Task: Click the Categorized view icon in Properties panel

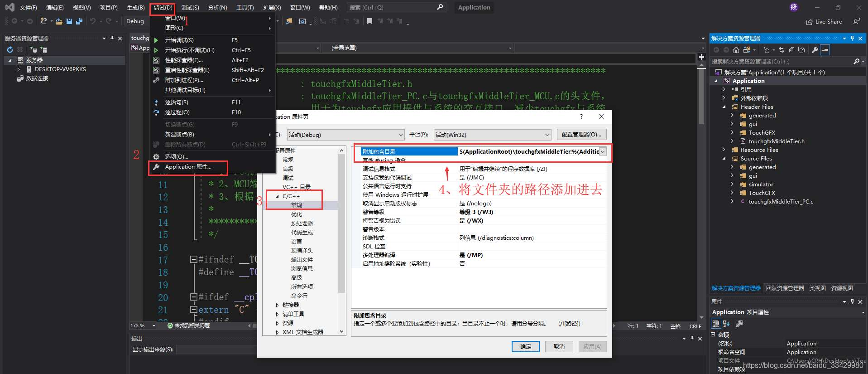Action: (x=716, y=324)
